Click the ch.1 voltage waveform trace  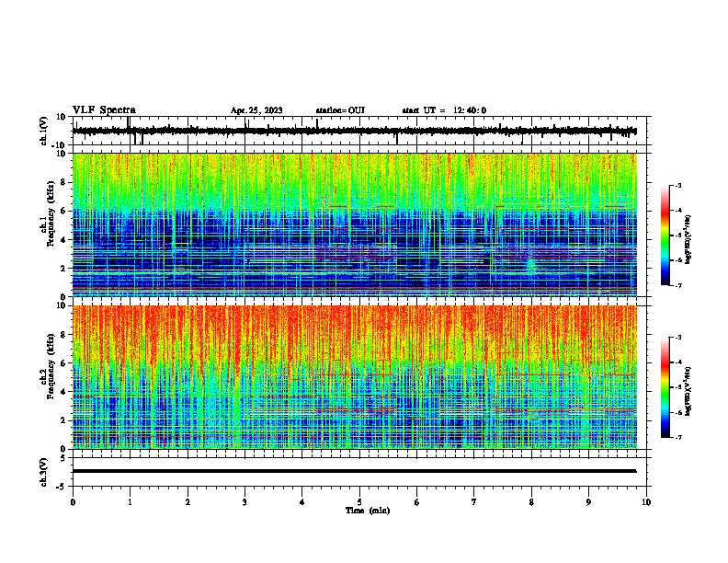355,131
